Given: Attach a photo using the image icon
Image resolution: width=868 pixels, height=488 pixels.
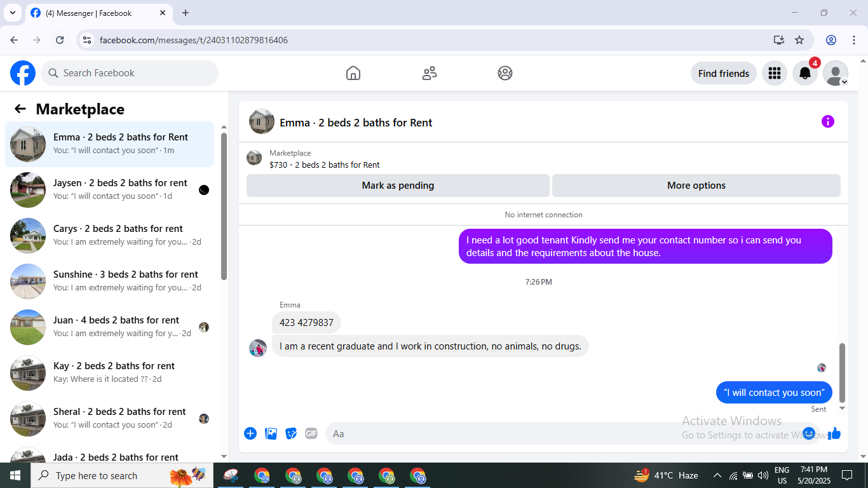Looking at the screenshot, I should [x=271, y=433].
